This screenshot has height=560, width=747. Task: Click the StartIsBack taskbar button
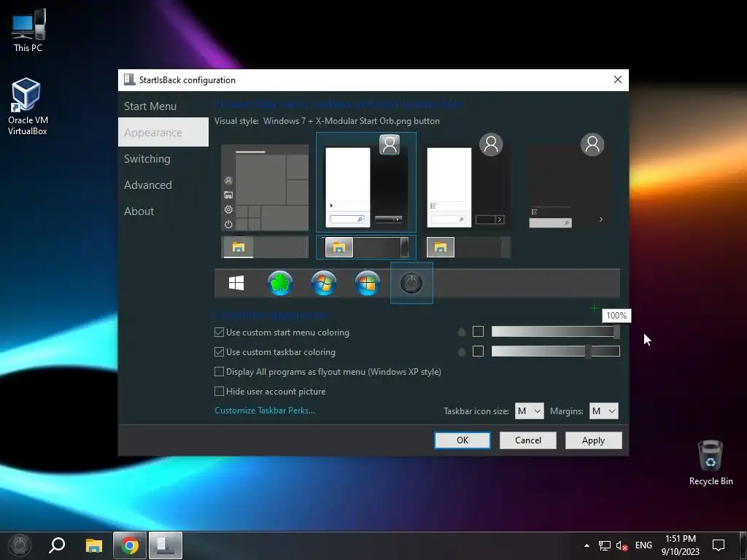pyautogui.click(x=166, y=545)
